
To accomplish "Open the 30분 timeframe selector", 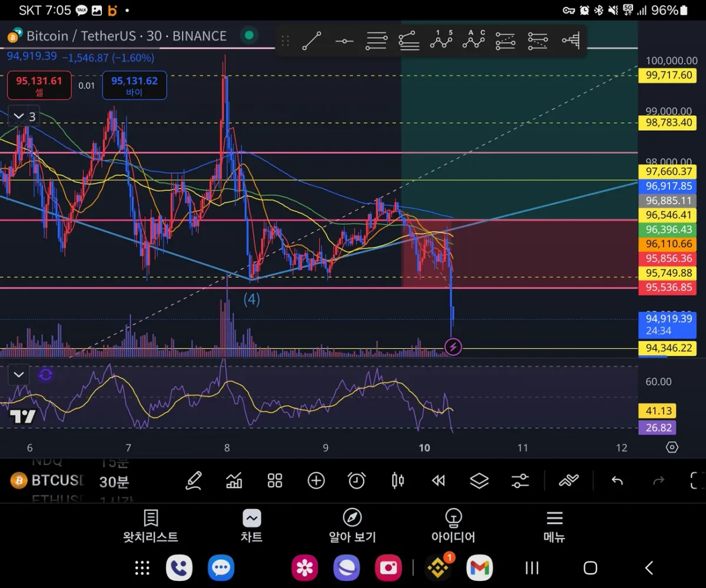I will tap(114, 482).
